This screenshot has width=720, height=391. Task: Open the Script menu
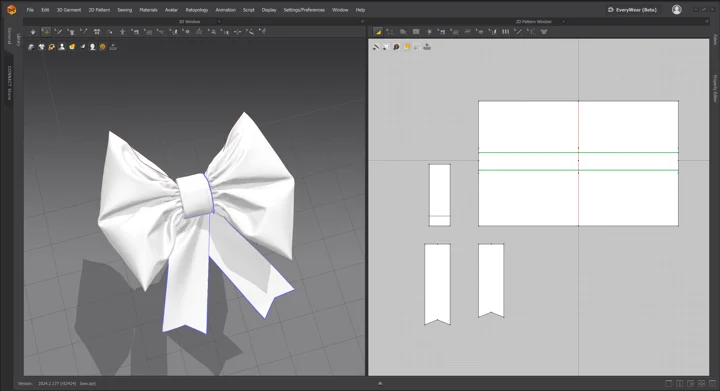[x=248, y=10]
